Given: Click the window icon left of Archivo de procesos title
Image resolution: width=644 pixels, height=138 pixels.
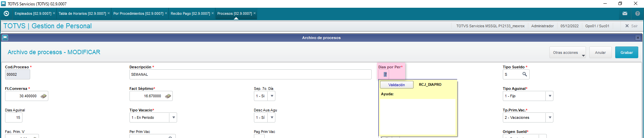Looking at the screenshot, I should point(5,38).
